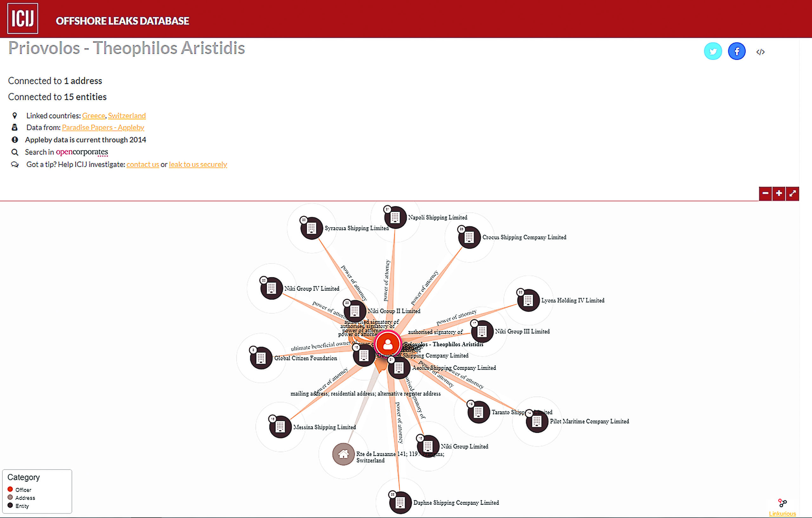This screenshot has height=518, width=812.
Task: Click the OFFSHORE LEAKS DATABASE title
Action: tap(122, 21)
